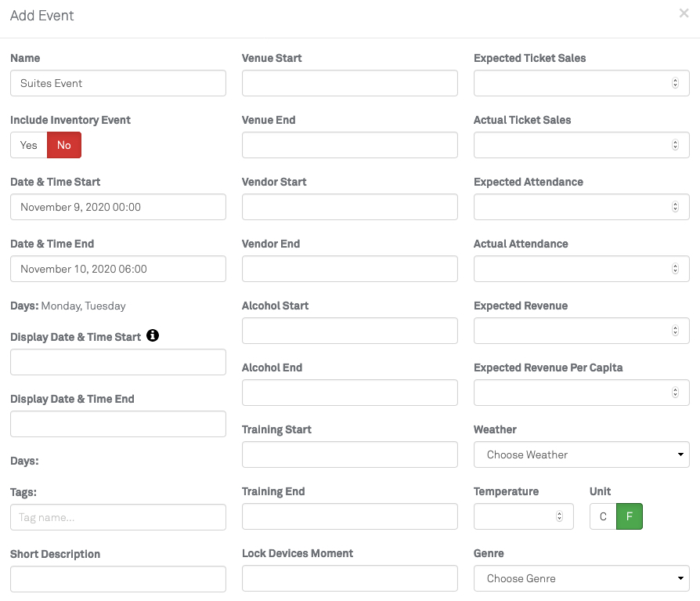Image resolution: width=700 pixels, height=601 pixels.
Task: Click the Short Description text box
Action: [117, 579]
